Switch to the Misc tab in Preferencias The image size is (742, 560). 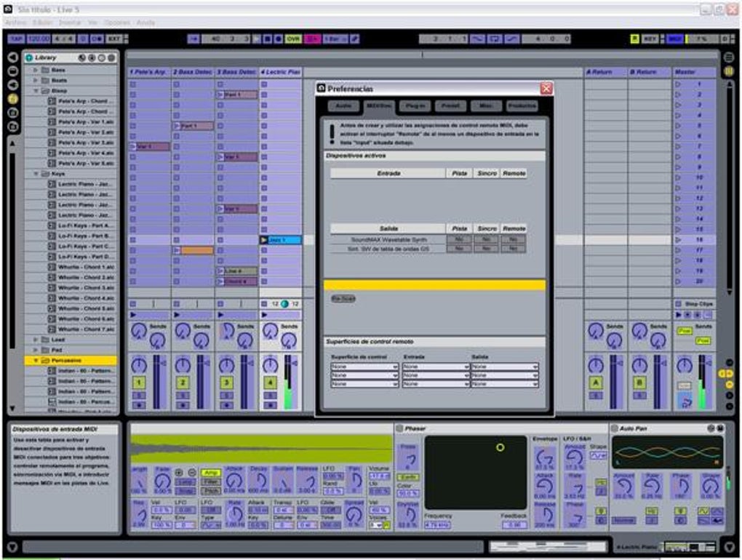pyautogui.click(x=486, y=106)
